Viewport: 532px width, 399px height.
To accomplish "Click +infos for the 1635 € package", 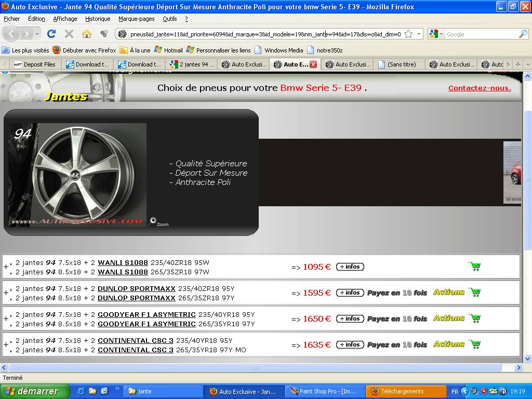I will (x=350, y=344).
